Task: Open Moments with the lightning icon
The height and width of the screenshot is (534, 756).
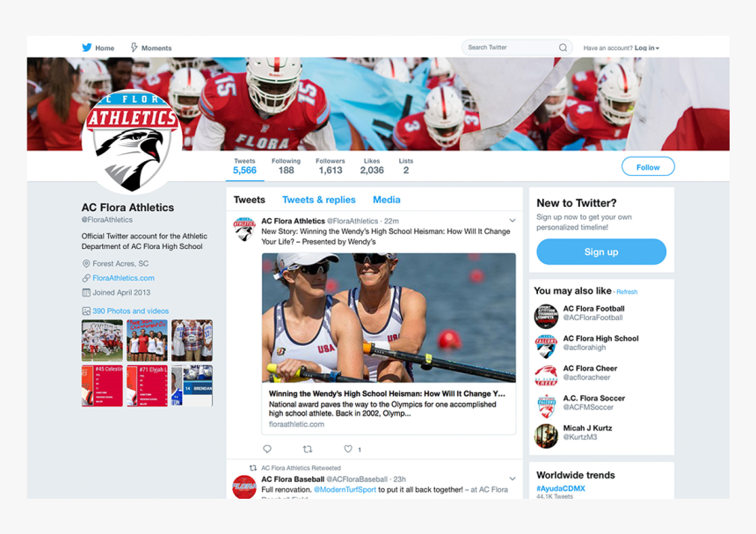Action: pyautogui.click(x=134, y=48)
